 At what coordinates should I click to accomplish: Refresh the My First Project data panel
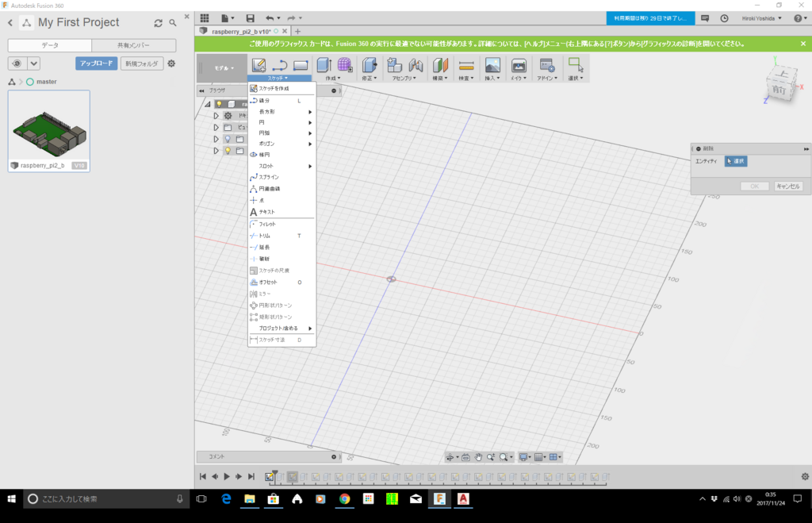click(158, 23)
